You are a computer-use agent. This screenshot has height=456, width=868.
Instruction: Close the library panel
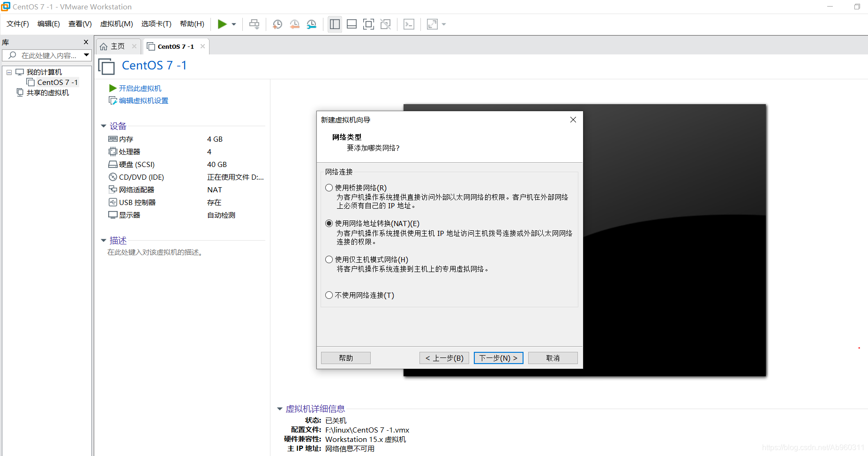click(86, 42)
